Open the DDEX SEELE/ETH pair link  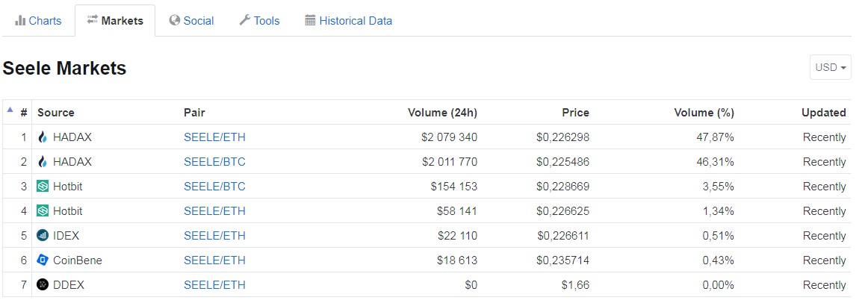tap(214, 285)
